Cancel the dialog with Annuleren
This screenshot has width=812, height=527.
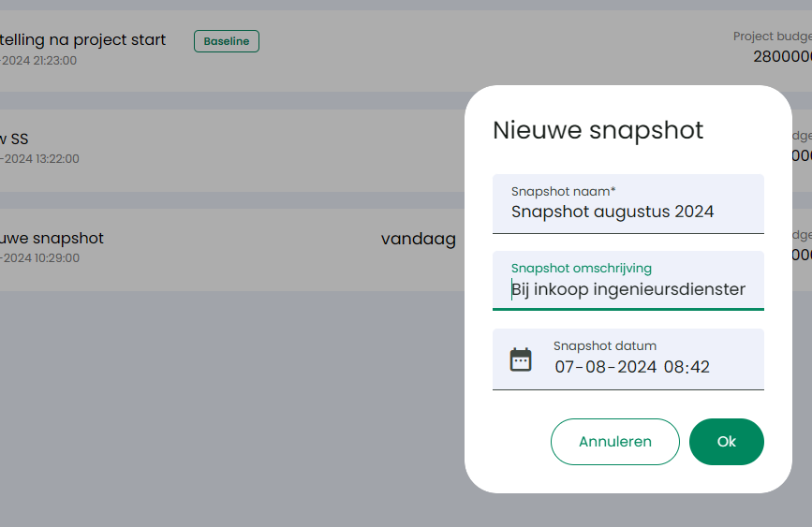(x=614, y=442)
